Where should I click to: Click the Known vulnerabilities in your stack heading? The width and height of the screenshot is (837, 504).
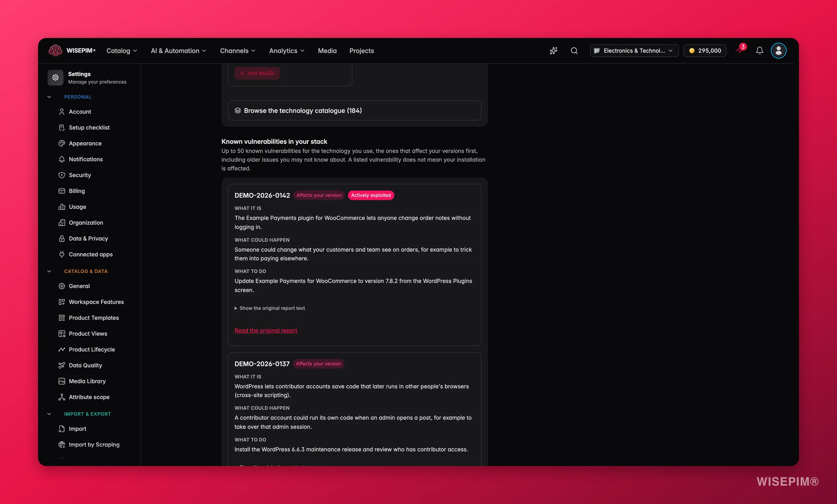[274, 142]
